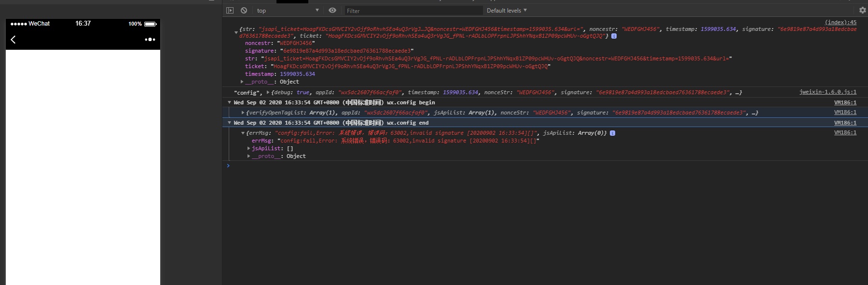This screenshot has width=868, height=285.
Task: Open VM186:1 link on wx.config begin row
Action: [845, 102]
